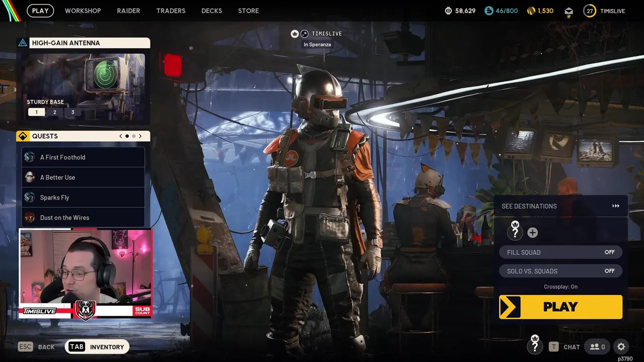Open the HIGH-GAIN ANTENNA panel header

click(90, 43)
